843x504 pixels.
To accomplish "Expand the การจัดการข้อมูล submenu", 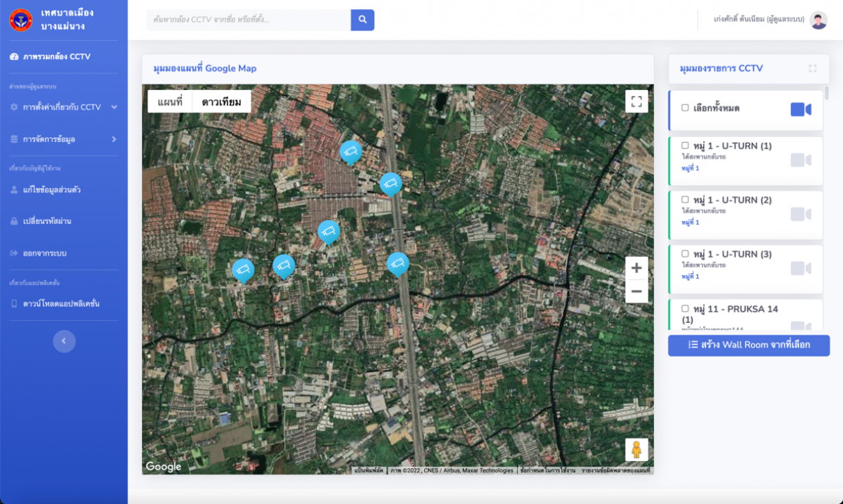I will pyautogui.click(x=63, y=139).
